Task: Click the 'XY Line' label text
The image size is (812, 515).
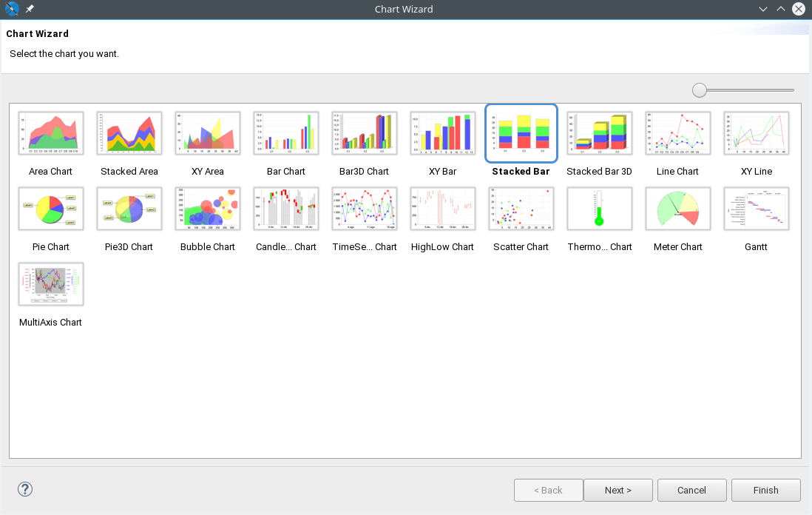Action: click(x=757, y=172)
